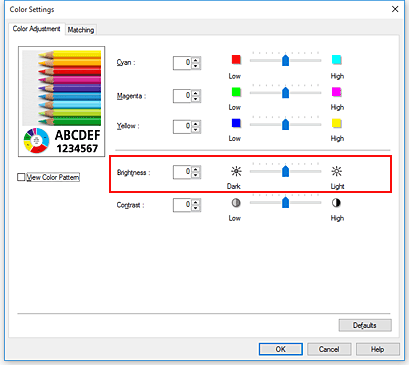409x365 pixels.
Task: Click the Cancel button
Action: click(329, 349)
